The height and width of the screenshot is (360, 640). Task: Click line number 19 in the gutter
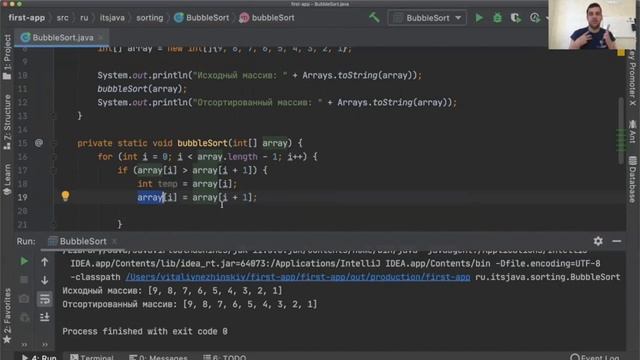click(x=22, y=198)
